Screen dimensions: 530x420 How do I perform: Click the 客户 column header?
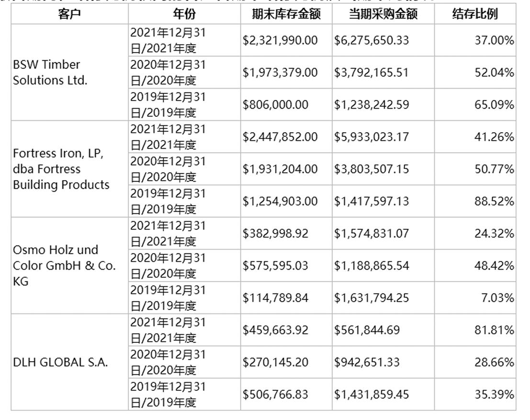coord(69,14)
